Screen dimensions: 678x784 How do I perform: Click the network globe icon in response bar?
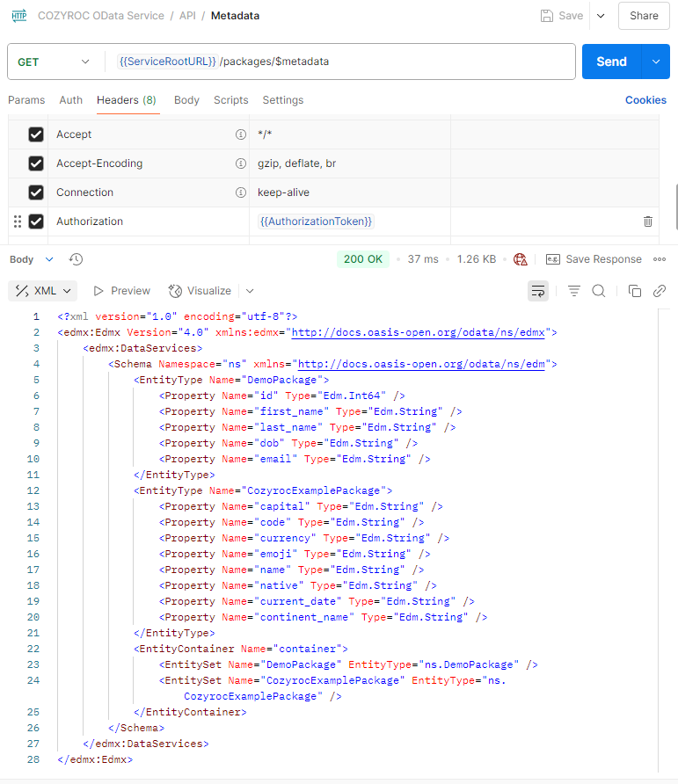pos(521,259)
